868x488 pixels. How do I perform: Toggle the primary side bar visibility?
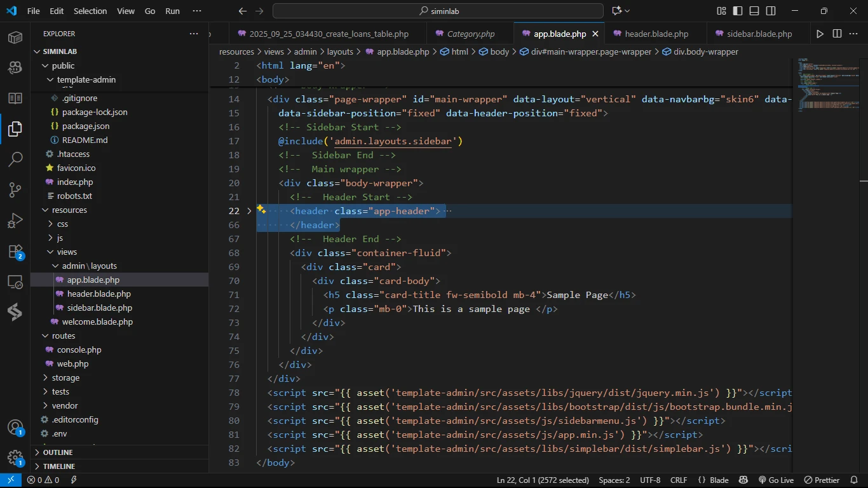coord(738,11)
